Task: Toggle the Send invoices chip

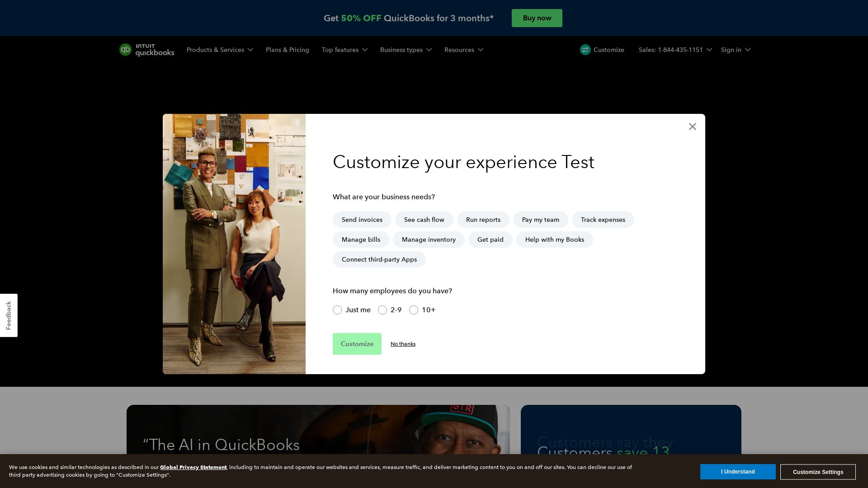Action: [362, 220]
